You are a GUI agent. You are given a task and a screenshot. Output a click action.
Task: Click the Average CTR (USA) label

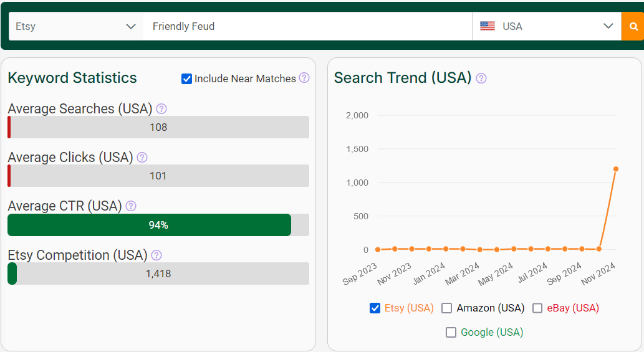65,206
